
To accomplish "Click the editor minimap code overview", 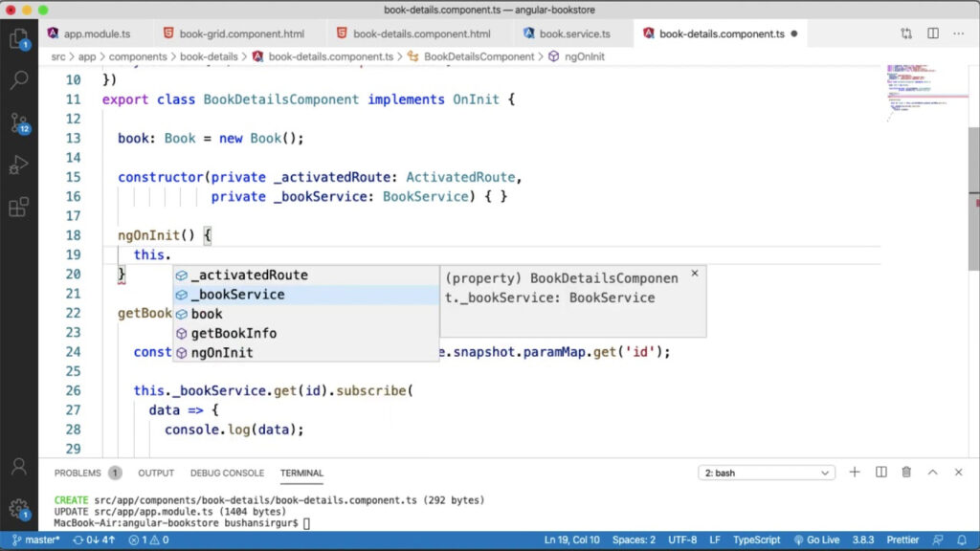I will (926, 93).
